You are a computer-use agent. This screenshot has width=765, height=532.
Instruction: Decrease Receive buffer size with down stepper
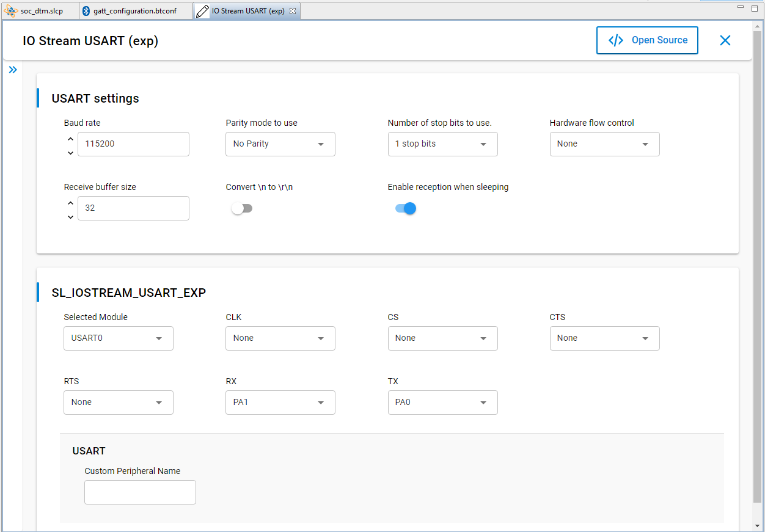(70, 216)
